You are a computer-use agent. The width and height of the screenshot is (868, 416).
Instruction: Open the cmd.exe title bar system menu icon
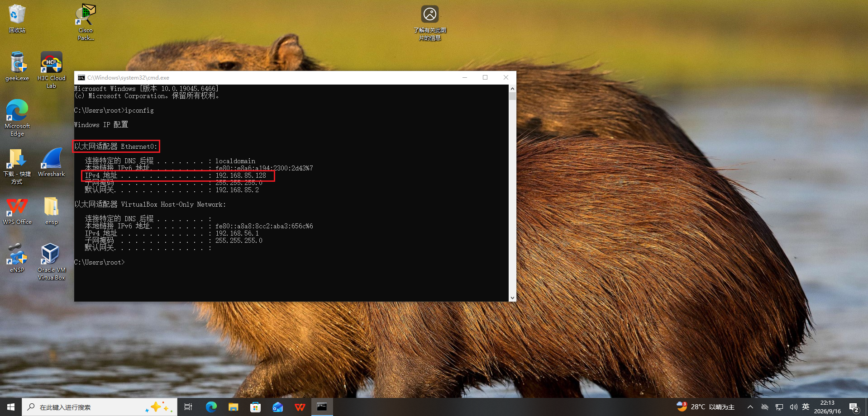click(81, 78)
